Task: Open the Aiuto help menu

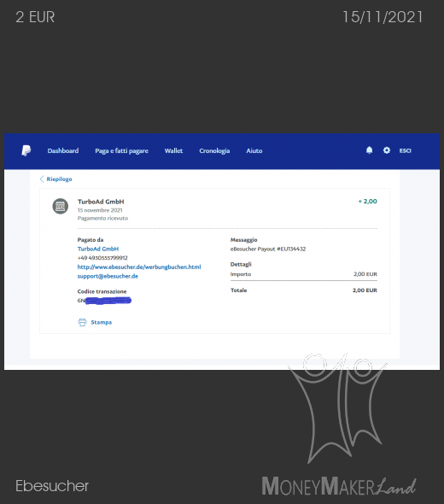Action: coord(254,150)
